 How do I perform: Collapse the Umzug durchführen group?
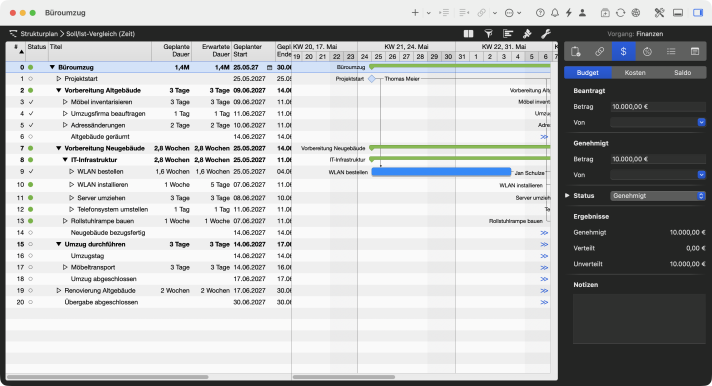click(x=59, y=244)
